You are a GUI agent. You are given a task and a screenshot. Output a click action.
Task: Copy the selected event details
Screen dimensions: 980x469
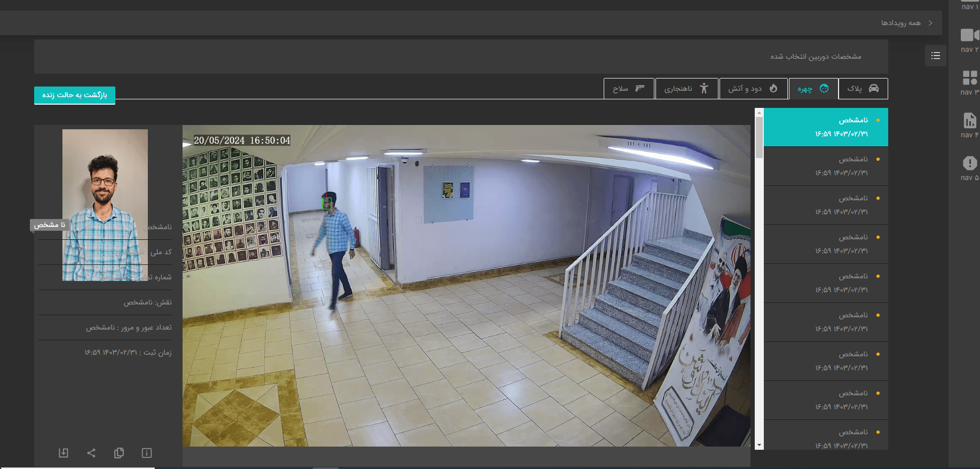(x=119, y=453)
